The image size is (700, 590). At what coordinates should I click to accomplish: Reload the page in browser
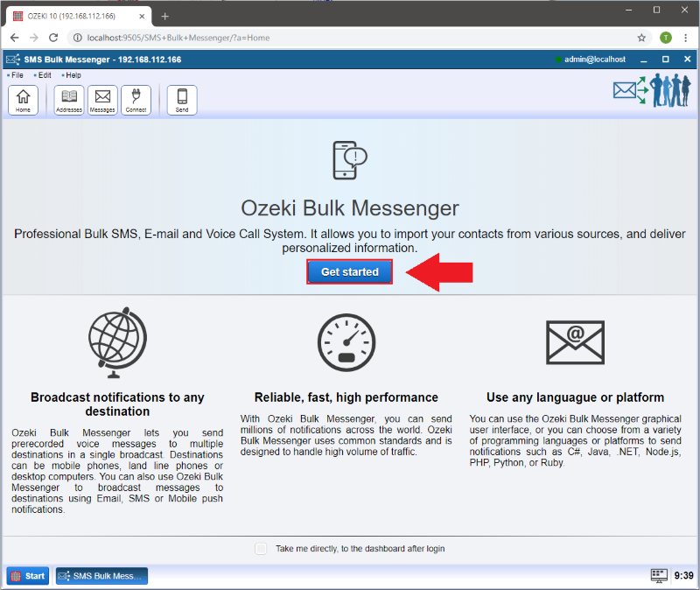point(53,38)
